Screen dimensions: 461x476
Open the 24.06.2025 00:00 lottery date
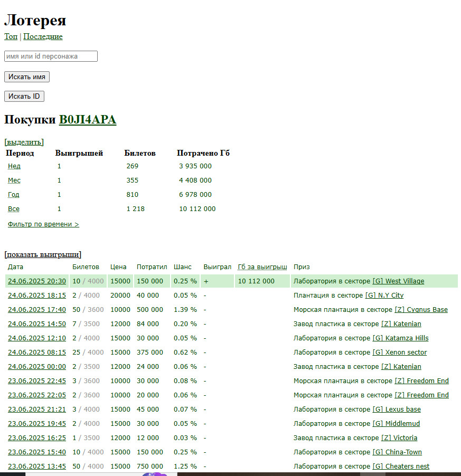click(x=37, y=367)
